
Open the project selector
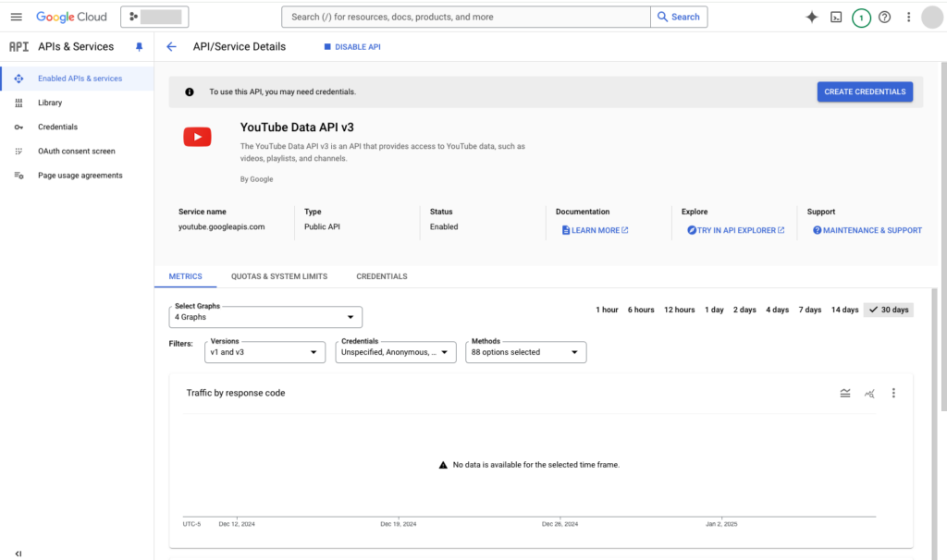click(154, 17)
